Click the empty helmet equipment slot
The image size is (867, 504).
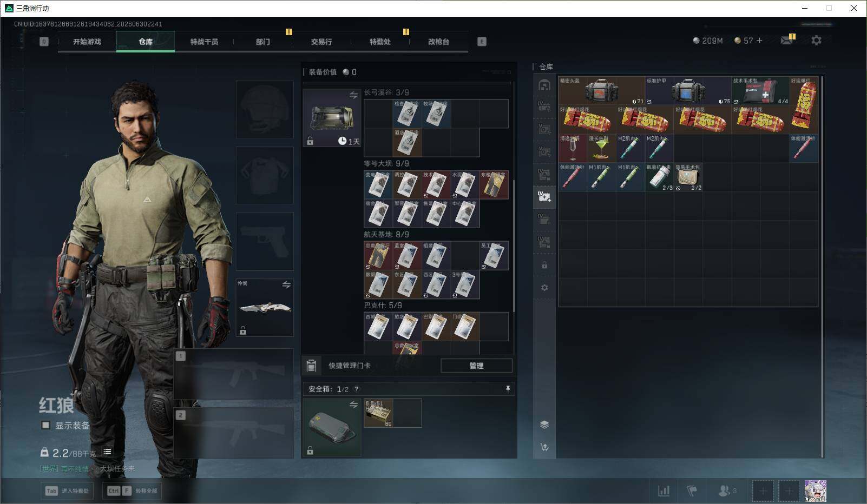265,110
